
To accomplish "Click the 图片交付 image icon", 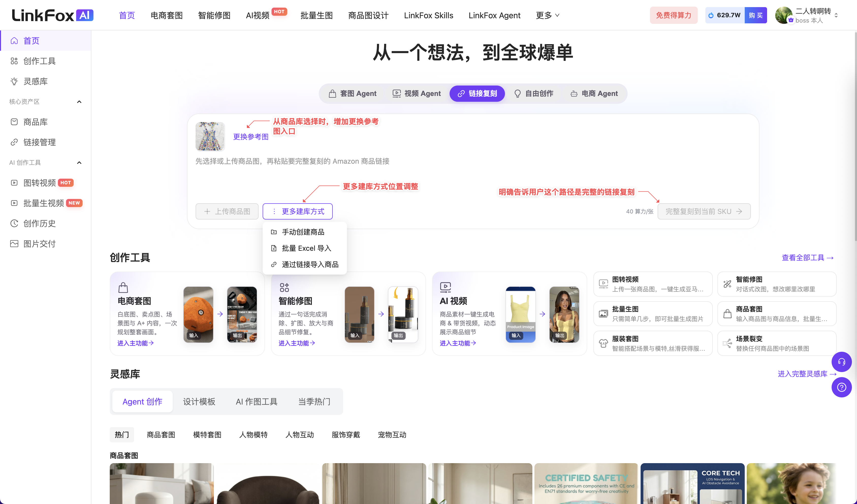I will 14,244.
